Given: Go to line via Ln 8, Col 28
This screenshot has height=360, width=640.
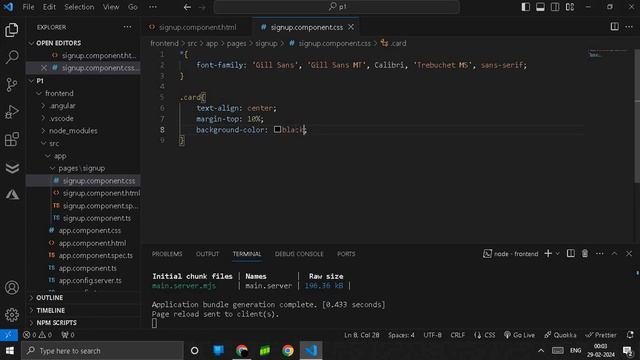Looking at the screenshot, I should pos(362,335).
